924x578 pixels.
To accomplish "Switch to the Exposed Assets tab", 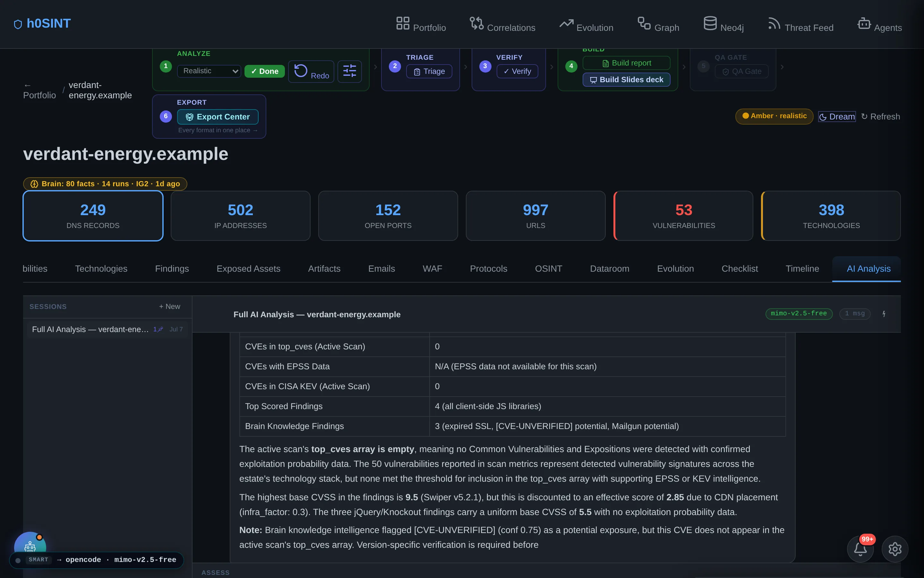I will click(248, 269).
